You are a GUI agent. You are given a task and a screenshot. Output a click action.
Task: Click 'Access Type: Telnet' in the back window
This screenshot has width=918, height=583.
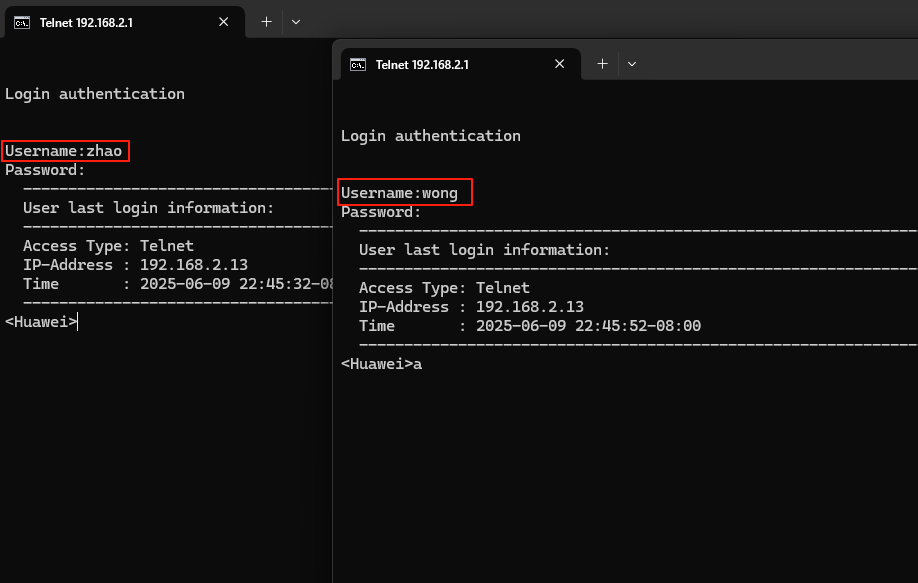pos(108,246)
